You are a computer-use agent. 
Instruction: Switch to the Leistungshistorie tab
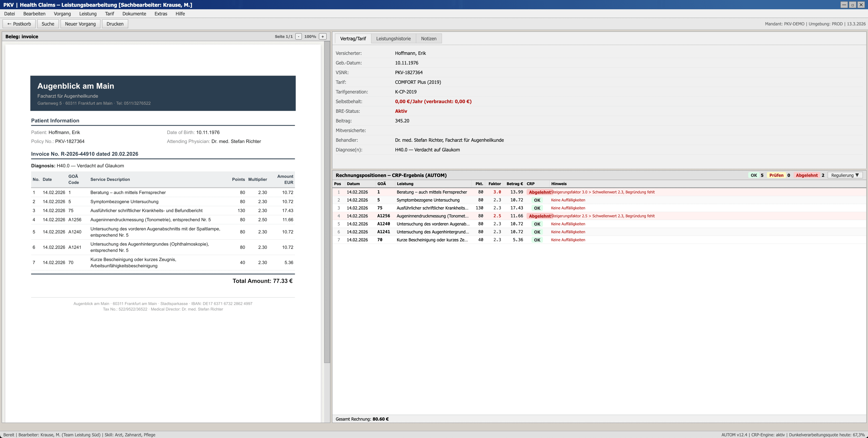pyautogui.click(x=393, y=38)
